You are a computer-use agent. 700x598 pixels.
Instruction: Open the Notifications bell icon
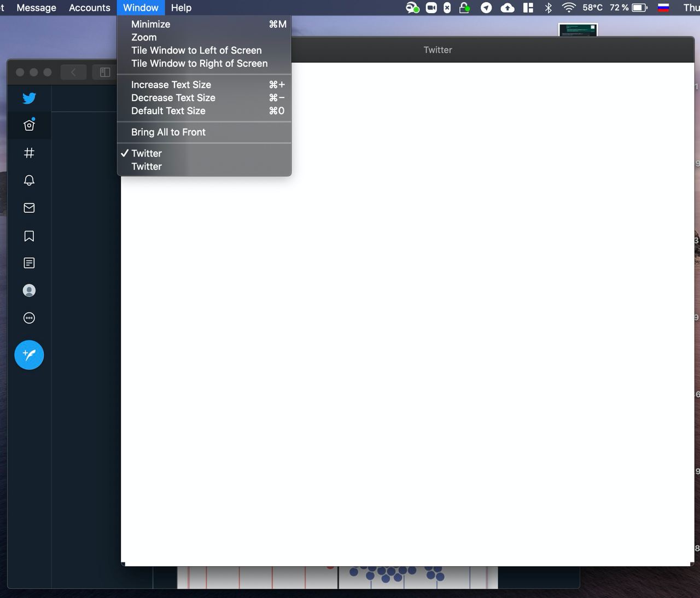(29, 181)
